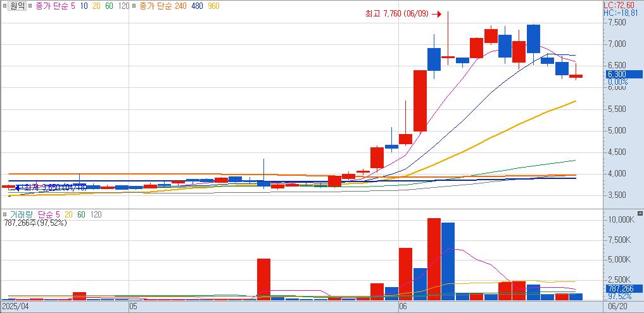
Task: Select the yellow 960 moving average label
Action: 213,6
